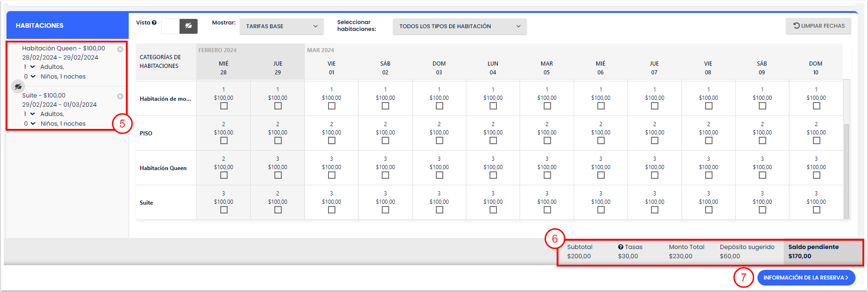Expand Todos los tipos de habitación dropdown

[459, 26]
